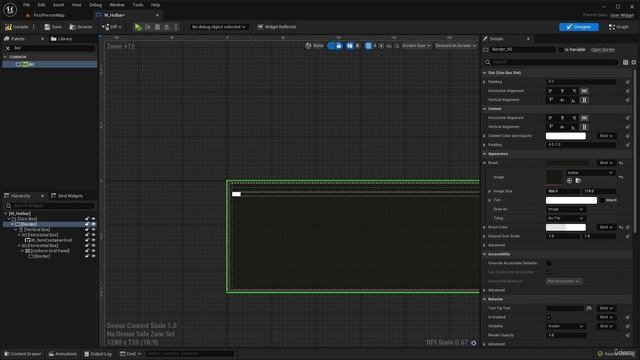Open the Edit menu
The image size is (640, 360).
click(x=41, y=5)
